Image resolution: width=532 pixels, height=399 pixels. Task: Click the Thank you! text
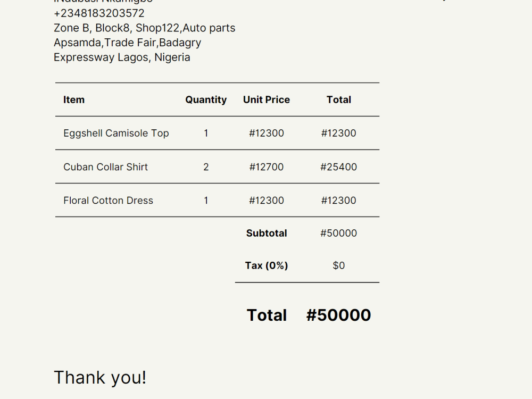click(x=100, y=378)
